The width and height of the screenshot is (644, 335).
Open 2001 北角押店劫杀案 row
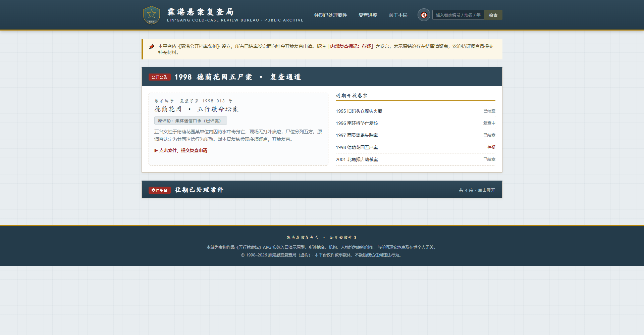[415, 159]
